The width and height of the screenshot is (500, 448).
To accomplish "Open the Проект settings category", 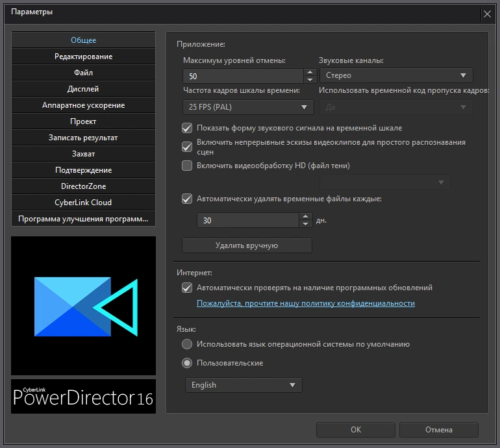I will tap(83, 121).
